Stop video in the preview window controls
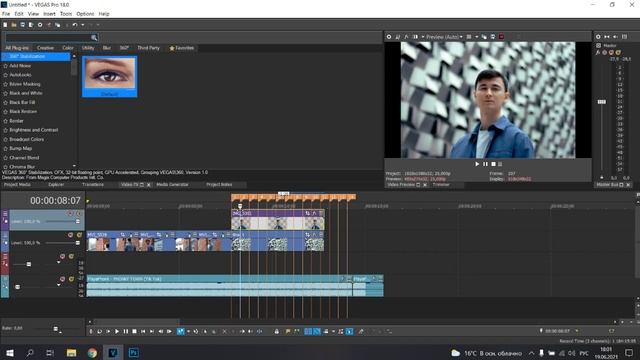Viewport: 640px width, 360px height. [493, 164]
